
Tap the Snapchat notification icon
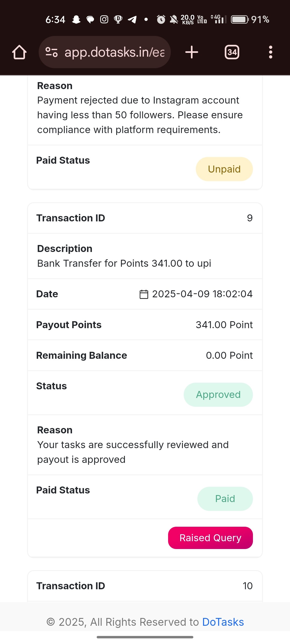click(x=77, y=20)
